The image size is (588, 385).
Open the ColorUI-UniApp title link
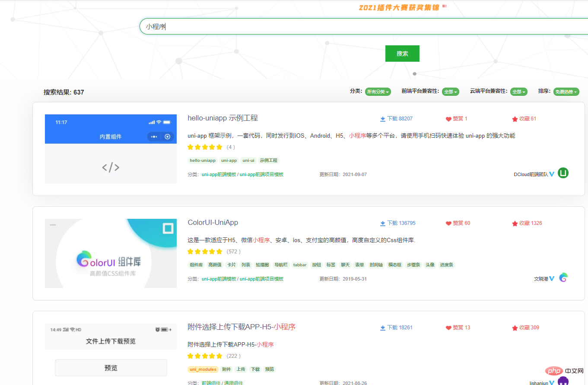point(213,223)
